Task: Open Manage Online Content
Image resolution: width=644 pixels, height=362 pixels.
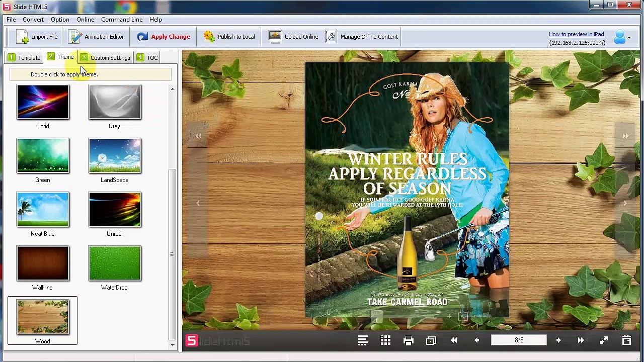Action: coord(362,37)
